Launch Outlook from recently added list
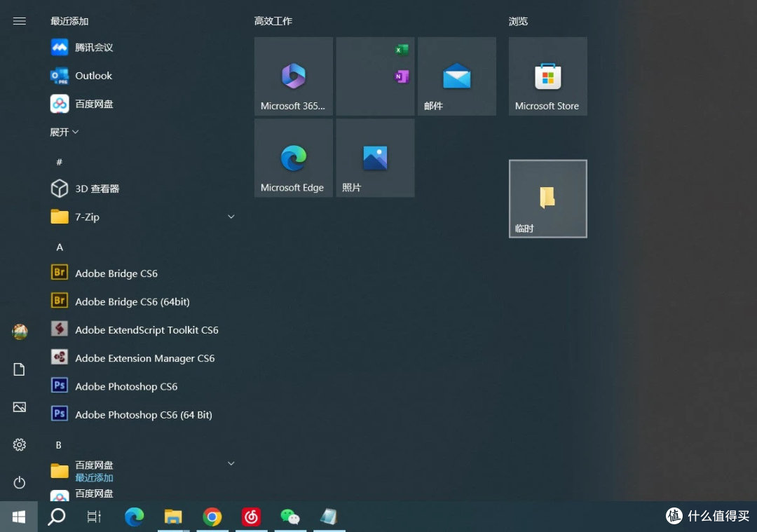 [x=142, y=76]
